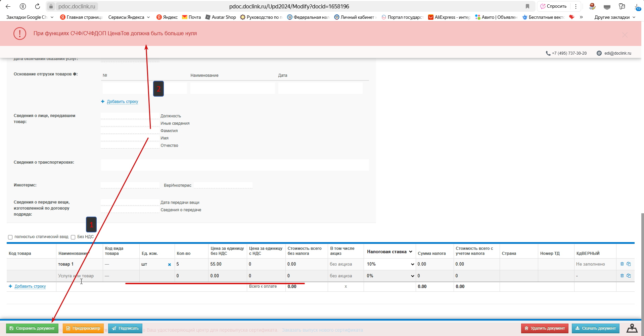The image size is (644, 336).
Task: Enable полностью статический ввод checkbox
Action: pos(10,237)
